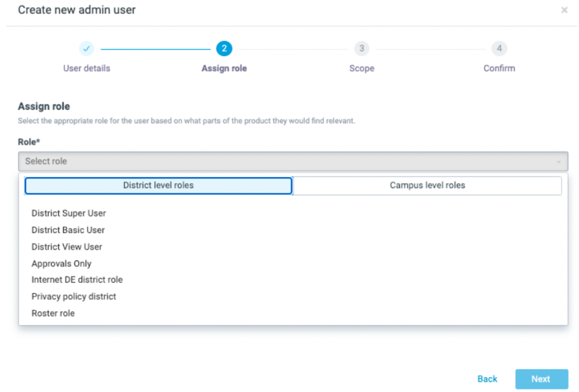The width and height of the screenshot is (579, 392).
Task: Click the step 2 Assign role circle
Action: [224, 48]
